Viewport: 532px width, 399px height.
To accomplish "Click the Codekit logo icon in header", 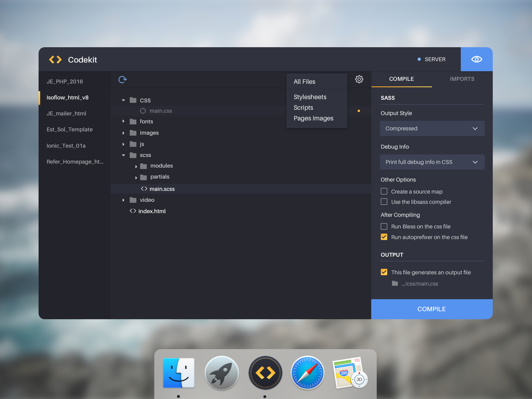I will pos(56,60).
